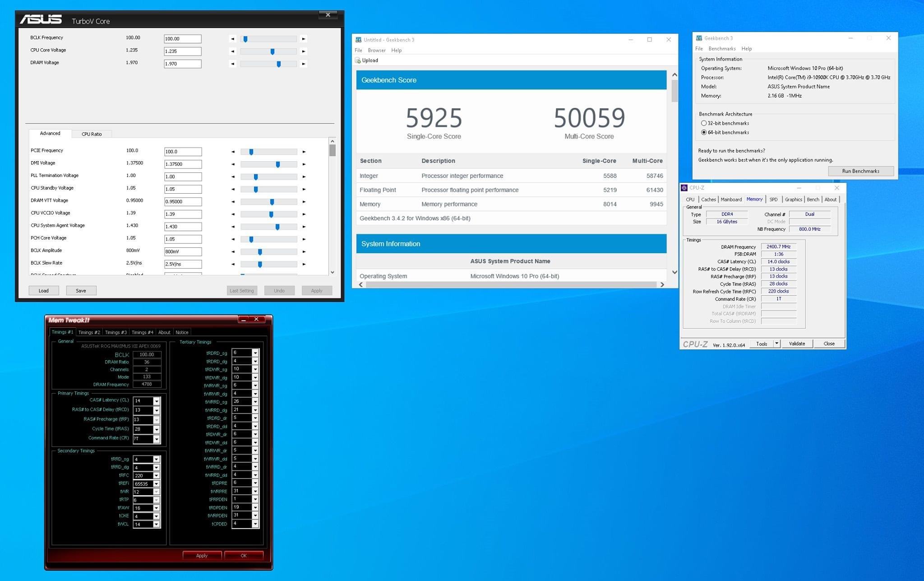Open Browser menu in Geekbench results window
This screenshot has height=581, width=924.
point(377,51)
